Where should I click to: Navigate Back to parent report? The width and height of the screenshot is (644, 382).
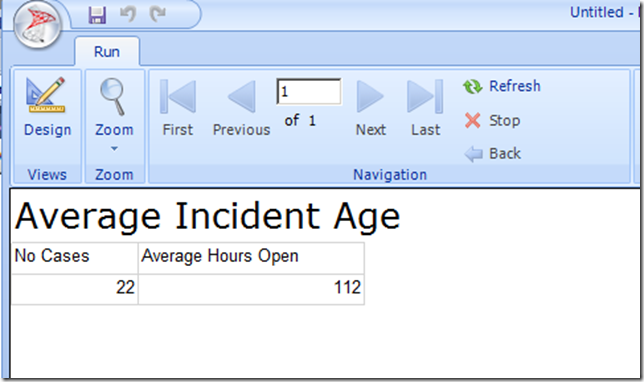tap(492, 154)
